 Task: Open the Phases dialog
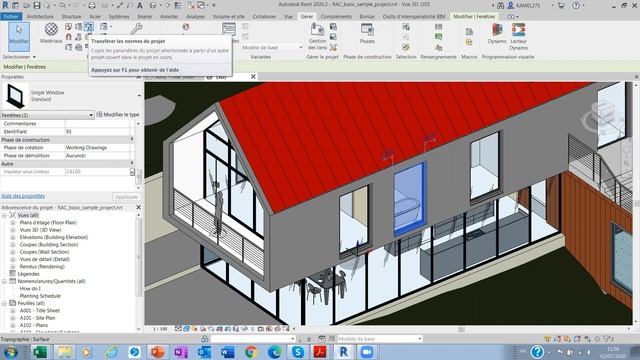(367, 33)
